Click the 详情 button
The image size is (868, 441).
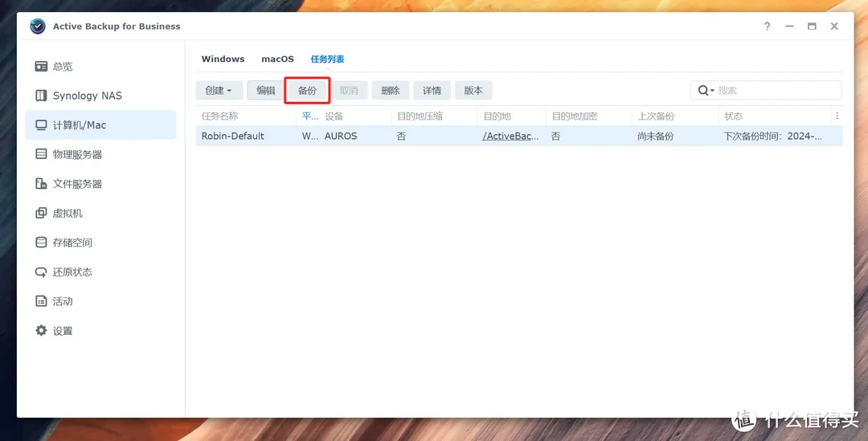pos(432,90)
